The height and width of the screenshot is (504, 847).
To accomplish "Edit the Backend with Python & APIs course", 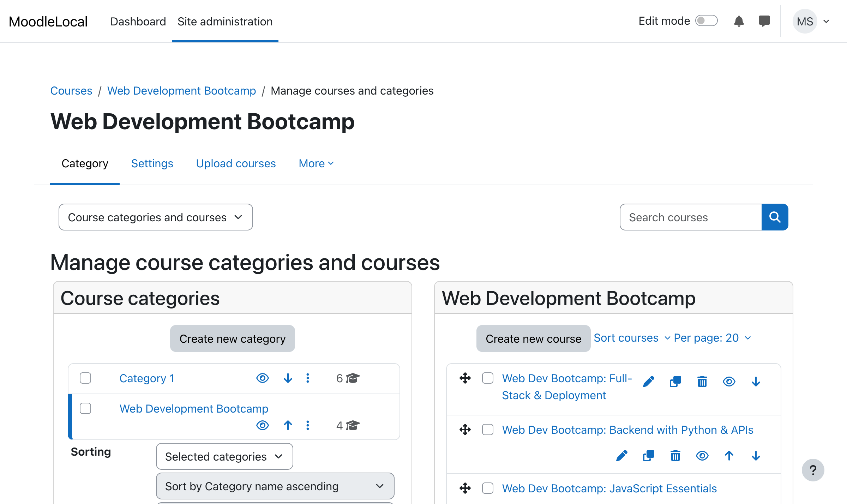I will [622, 456].
